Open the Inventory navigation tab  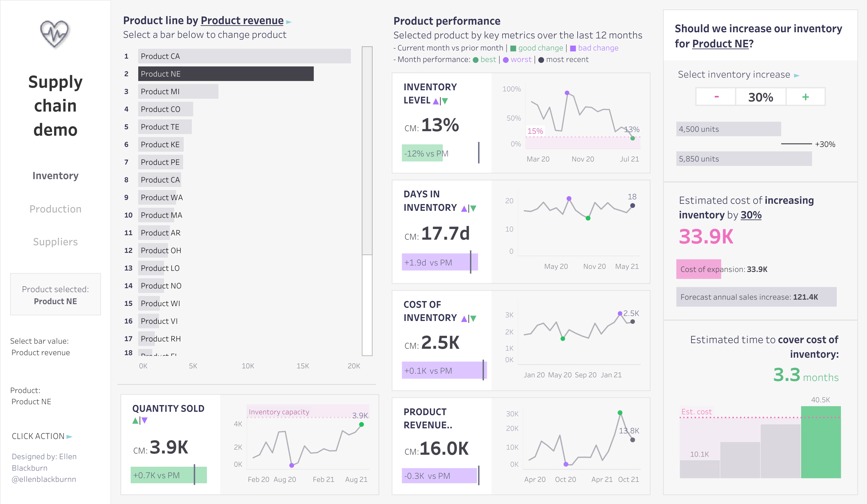(56, 176)
